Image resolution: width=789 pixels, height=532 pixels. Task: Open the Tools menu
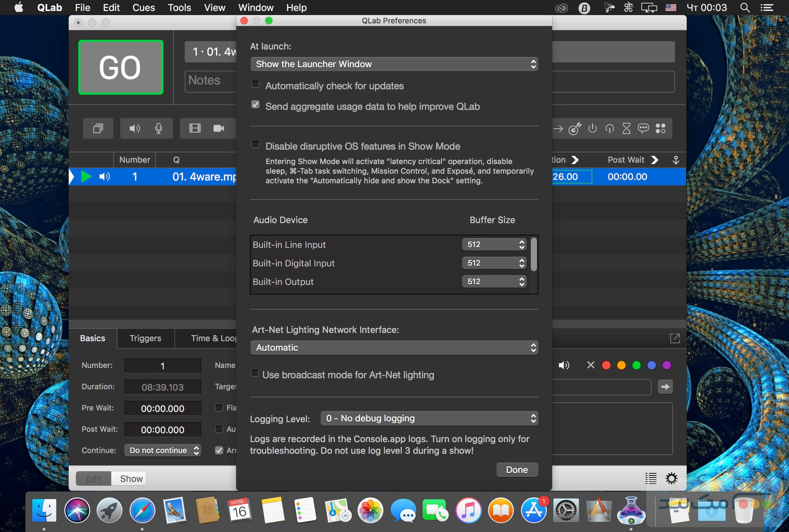click(x=179, y=7)
